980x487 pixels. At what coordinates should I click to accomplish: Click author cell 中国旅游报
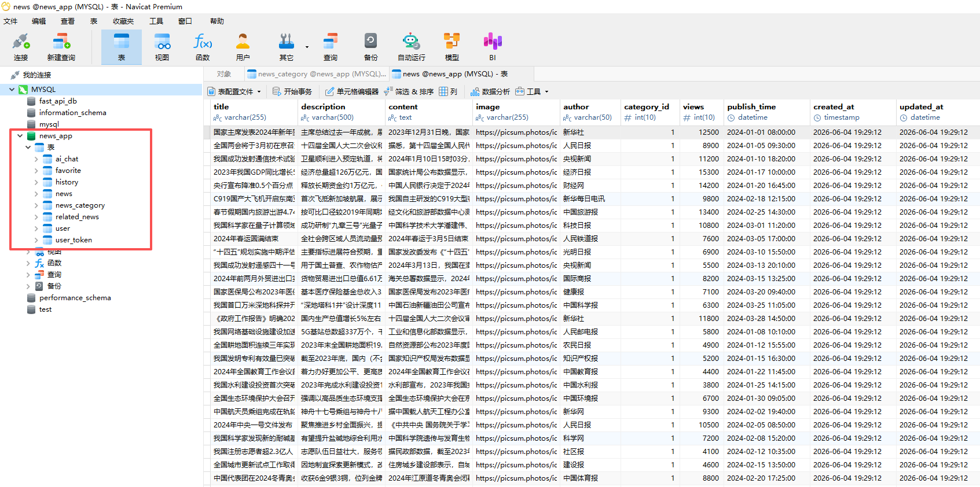[590, 212]
